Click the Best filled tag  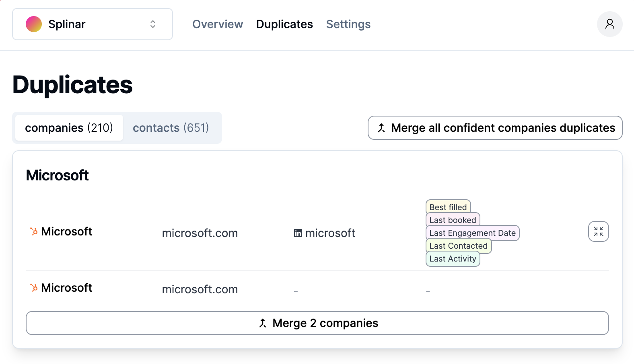(x=448, y=207)
